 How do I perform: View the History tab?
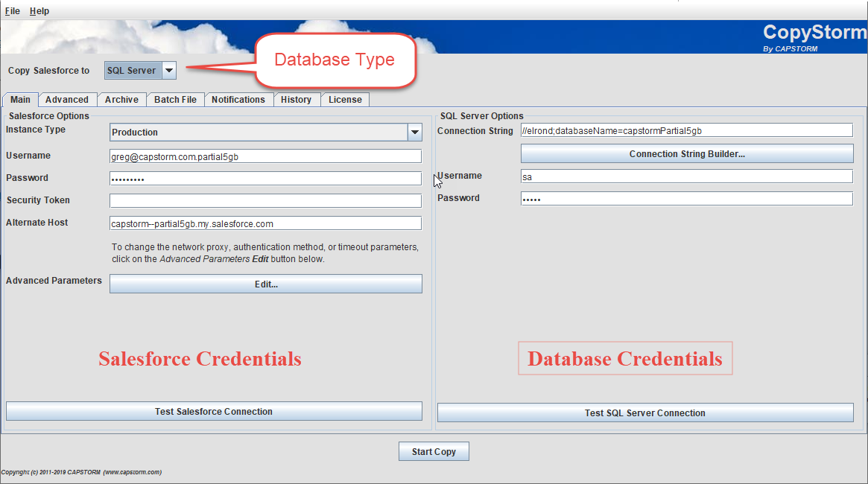pos(296,100)
